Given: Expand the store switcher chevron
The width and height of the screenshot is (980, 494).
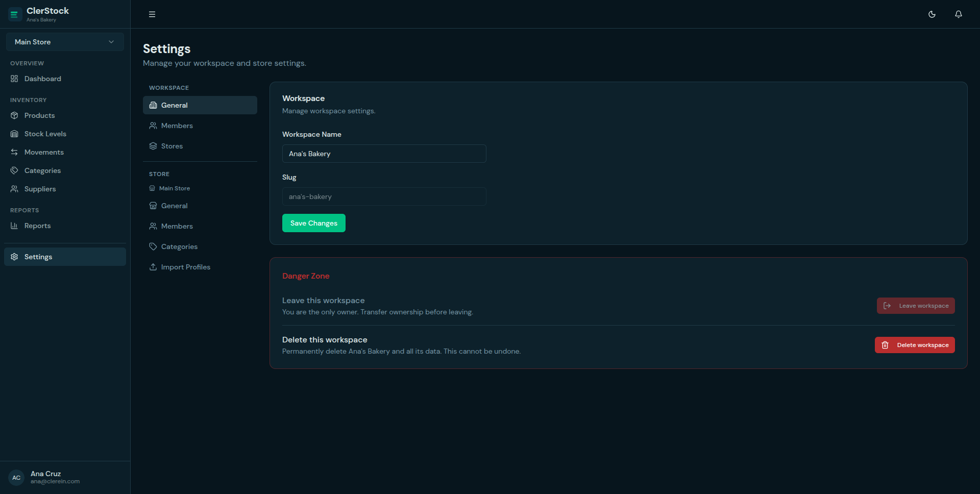Looking at the screenshot, I should pyautogui.click(x=111, y=42).
